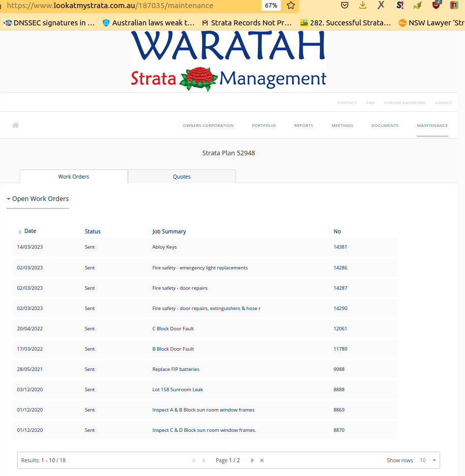Click the Waratah Strata Management logo
The image size is (465, 476).
[x=228, y=61]
